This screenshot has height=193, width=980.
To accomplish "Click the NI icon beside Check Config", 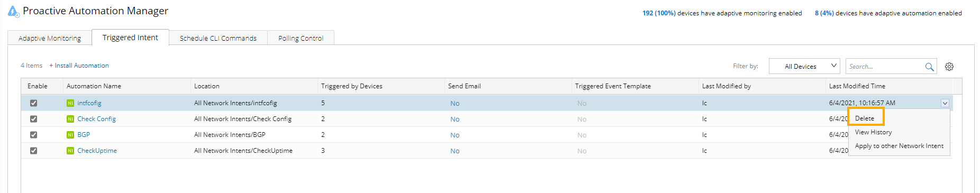I will tap(70, 119).
